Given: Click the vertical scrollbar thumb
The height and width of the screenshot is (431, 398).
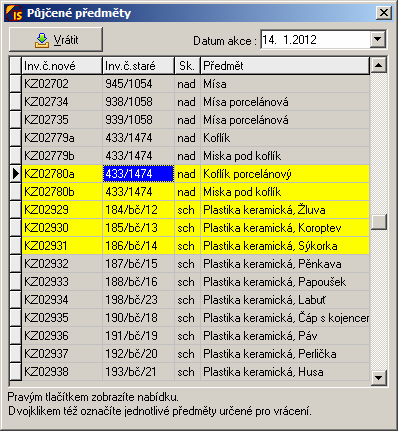Looking at the screenshot, I should click(379, 221).
